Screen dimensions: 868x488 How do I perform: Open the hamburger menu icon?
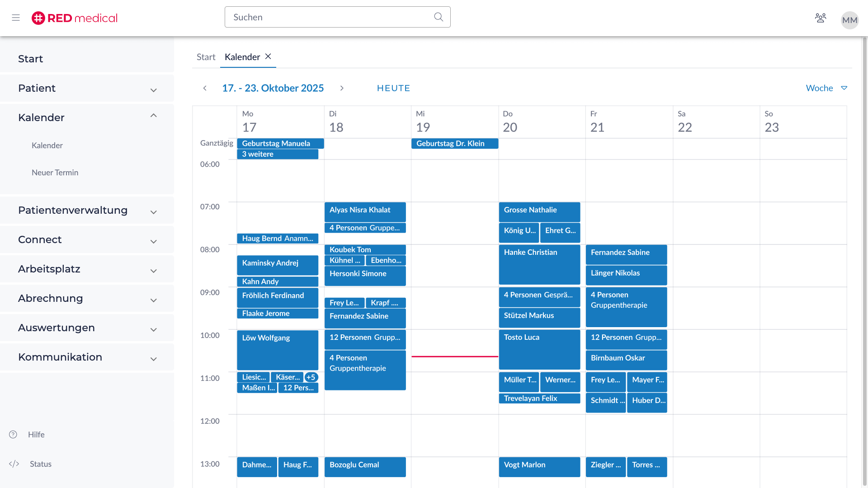(x=16, y=18)
